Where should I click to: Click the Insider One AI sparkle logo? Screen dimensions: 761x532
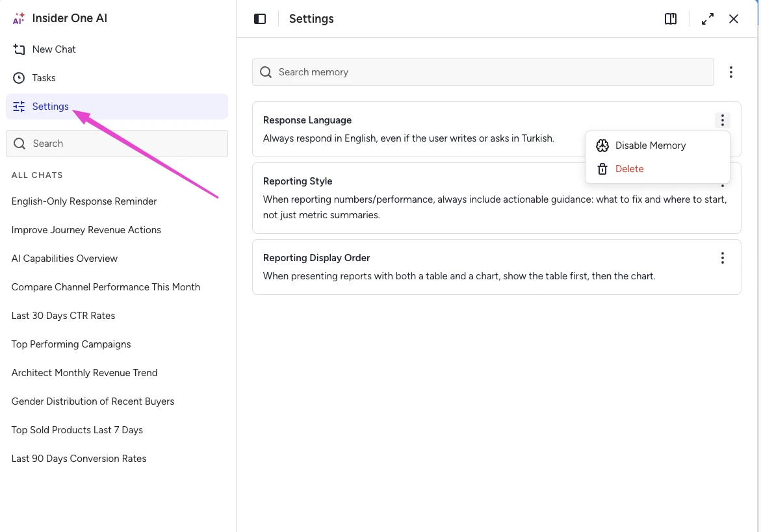18,18
